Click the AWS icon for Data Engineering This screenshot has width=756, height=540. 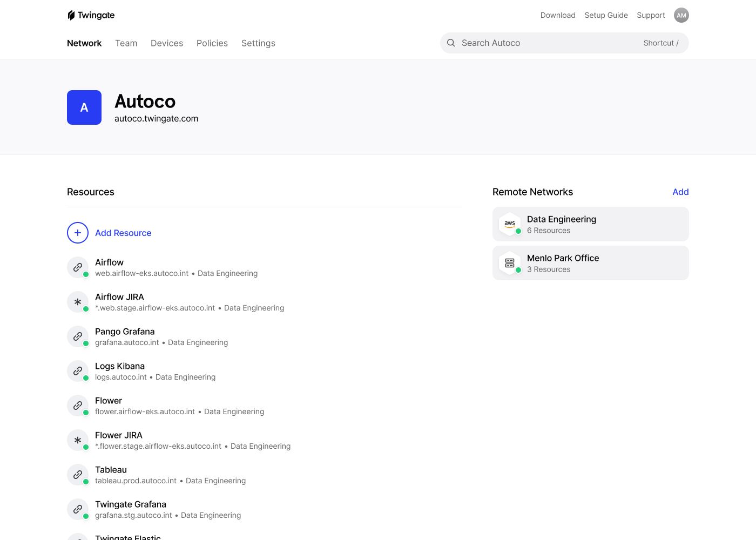510,224
